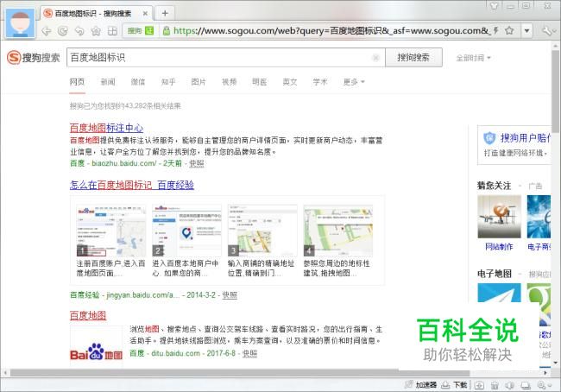
Task: Click the lightning speed-mode icon in address bar
Action: (496, 31)
